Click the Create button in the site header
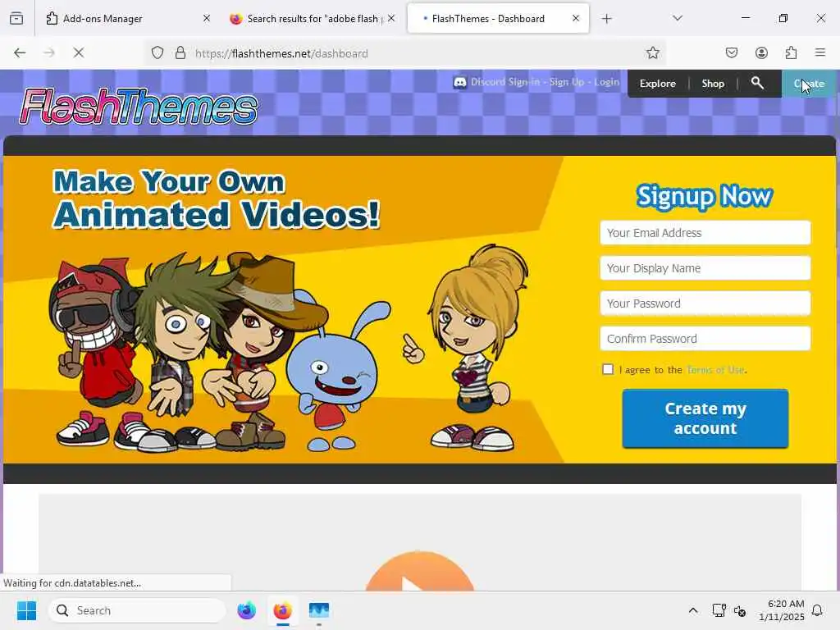The image size is (840, 630). pyautogui.click(x=809, y=84)
